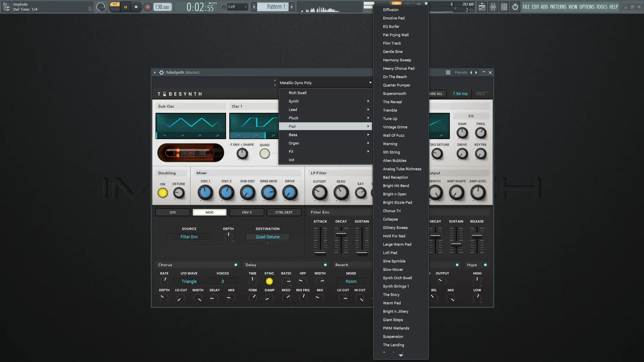Select the Glittery Sweep pad preset

(x=395, y=228)
